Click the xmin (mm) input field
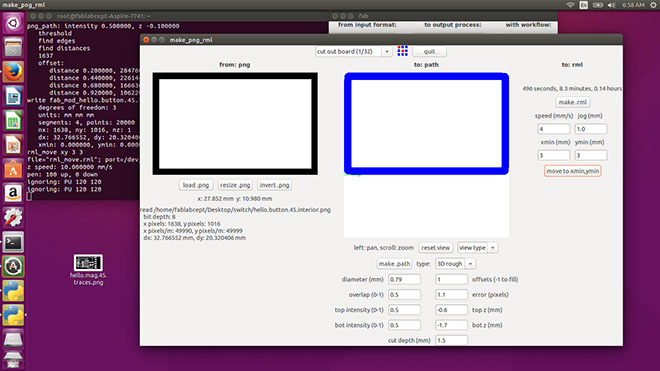Screen dimensions: 660x371 pos(554,155)
